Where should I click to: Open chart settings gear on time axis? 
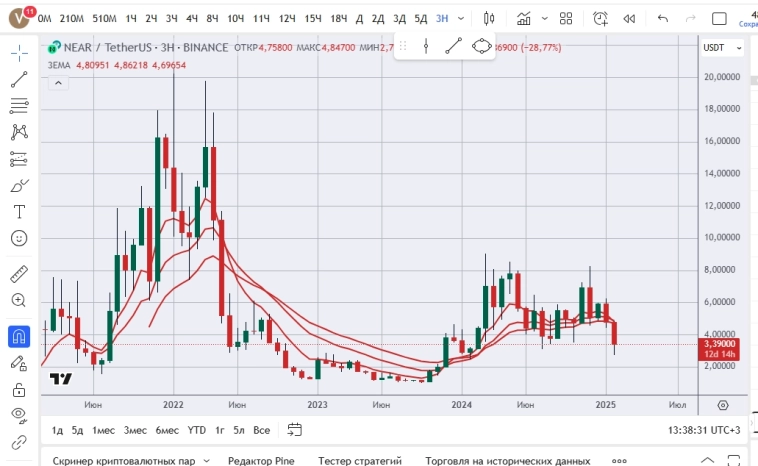(x=723, y=405)
